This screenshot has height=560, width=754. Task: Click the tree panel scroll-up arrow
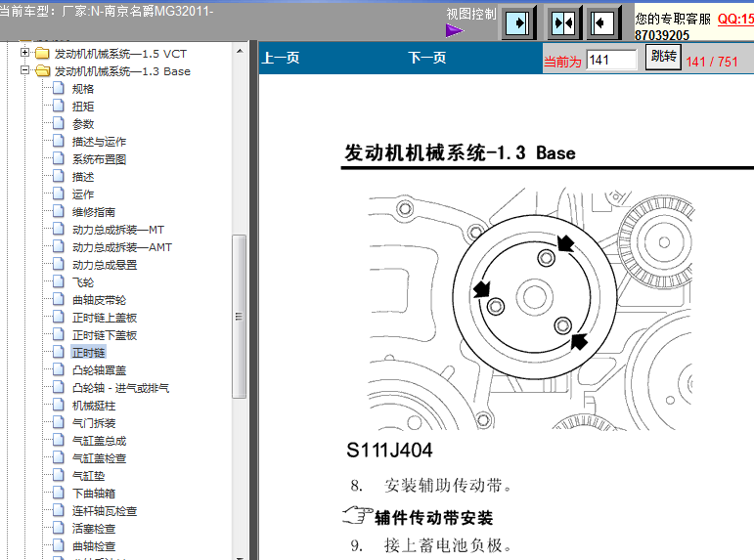pos(240,51)
